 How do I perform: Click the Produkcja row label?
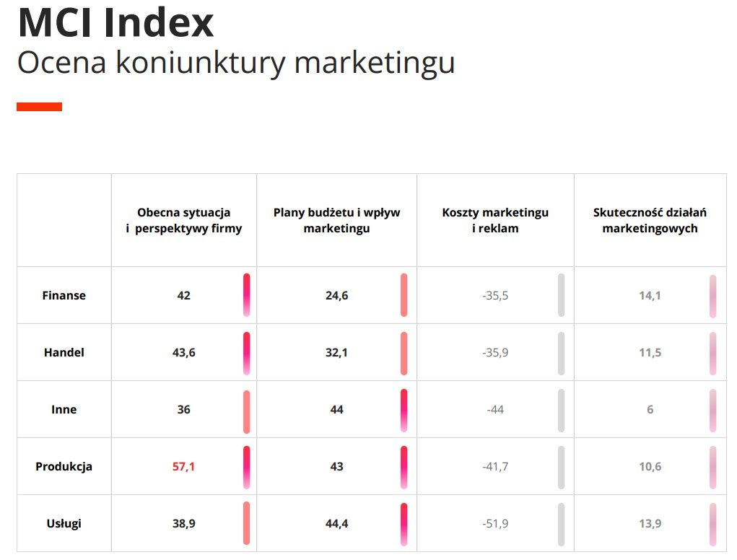coord(64,466)
